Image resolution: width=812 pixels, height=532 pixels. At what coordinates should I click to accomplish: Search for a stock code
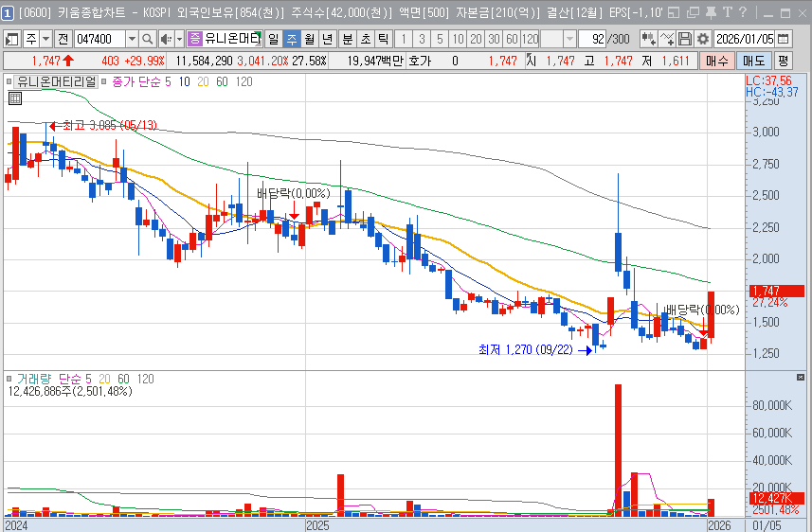tap(148, 39)
